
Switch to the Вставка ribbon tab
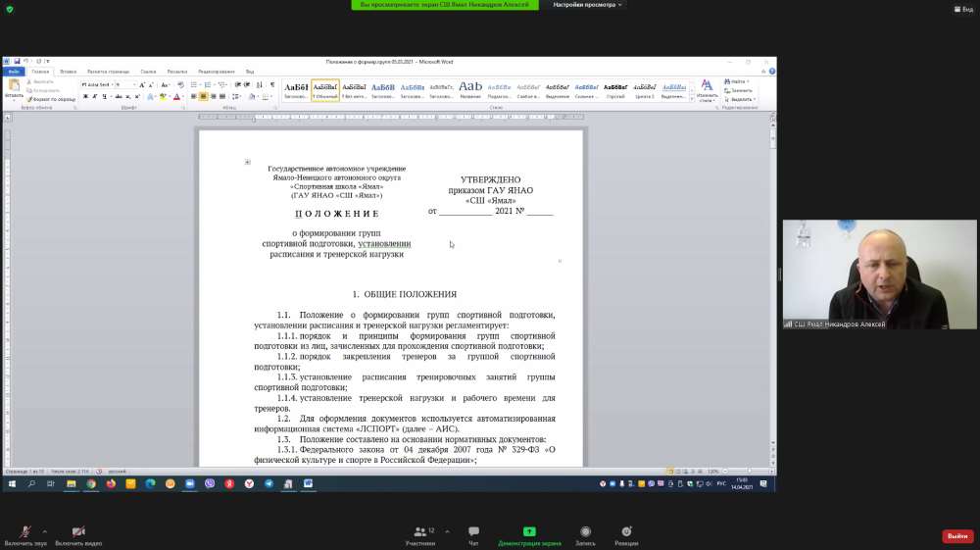(x=69, y=72)
